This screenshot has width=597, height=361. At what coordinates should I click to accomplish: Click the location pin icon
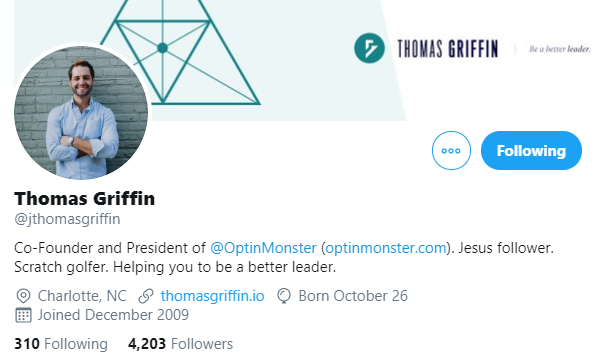coord(23,296)
